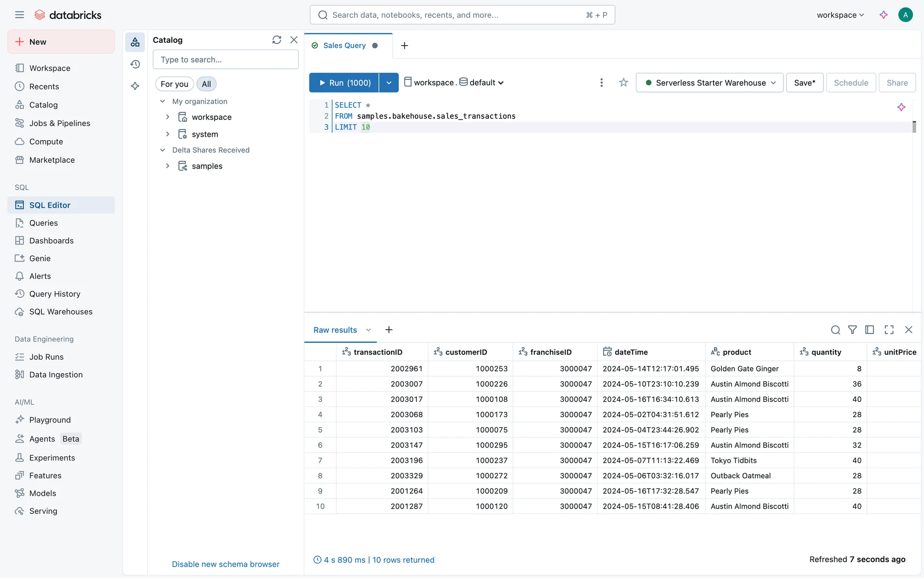Image resolution: width=924 pixels, height=578 pixels.
Task: Favorite the query with the star icon
Action: tap(623, 83)
